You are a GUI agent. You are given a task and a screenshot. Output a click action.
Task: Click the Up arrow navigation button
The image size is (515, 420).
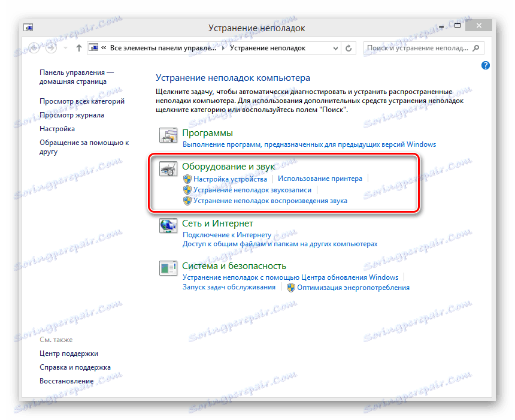point(78,48)
